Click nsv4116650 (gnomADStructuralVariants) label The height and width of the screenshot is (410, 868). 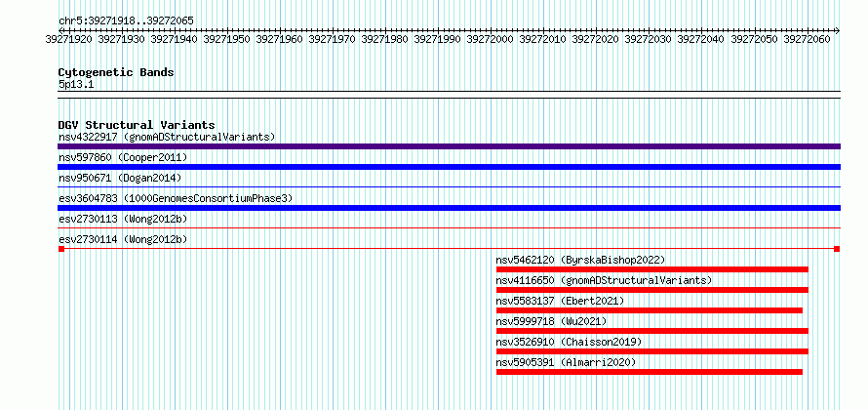tap(604, 280)
